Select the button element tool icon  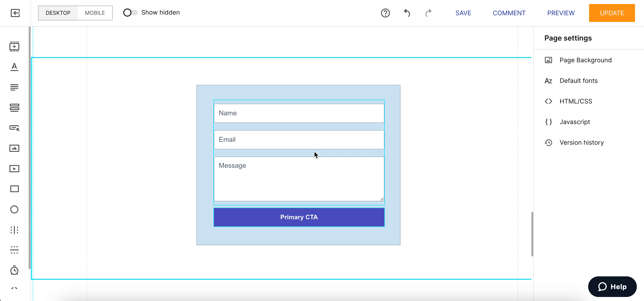[14, 128]
